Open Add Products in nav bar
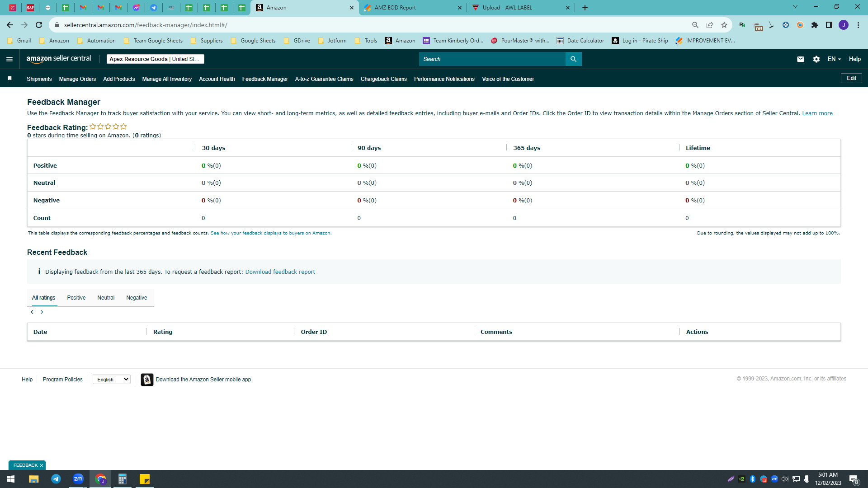868x488 pixels. pos(119,79)
